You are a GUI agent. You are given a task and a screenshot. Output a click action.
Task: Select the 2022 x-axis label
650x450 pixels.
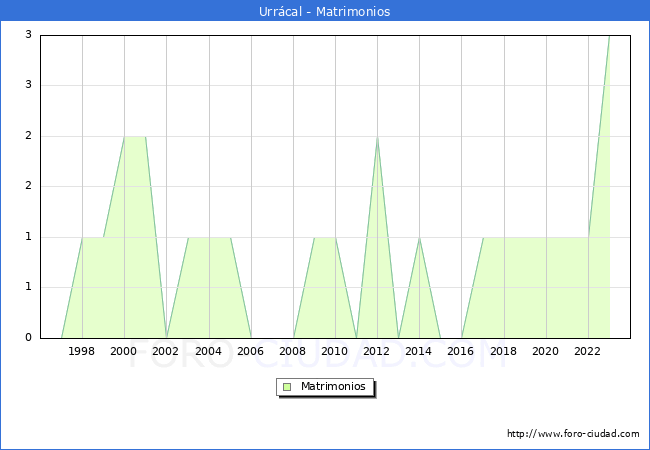click(x=588, y=351)
